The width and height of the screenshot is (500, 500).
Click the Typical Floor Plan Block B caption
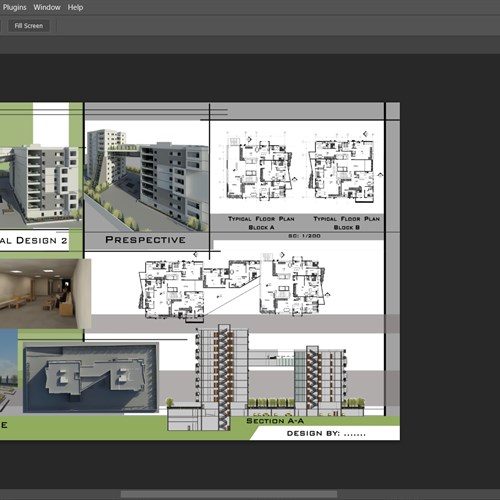click(347, 223)
